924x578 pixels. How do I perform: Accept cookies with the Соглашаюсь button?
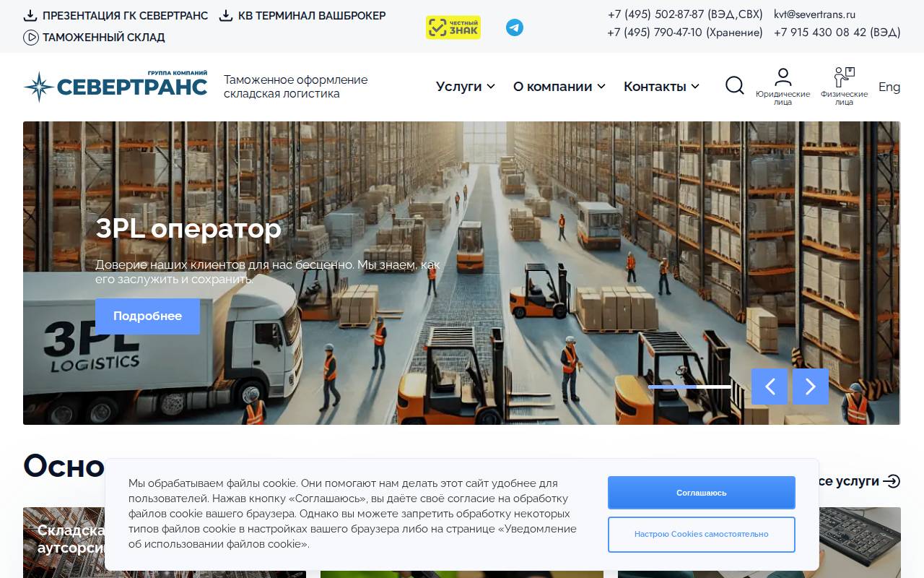click(x=702, y=493)
